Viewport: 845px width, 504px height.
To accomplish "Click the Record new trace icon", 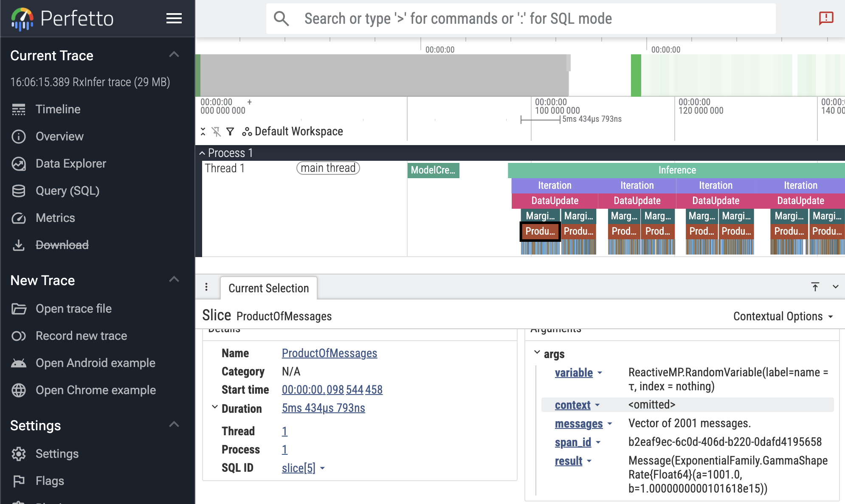I will point(19,336).
